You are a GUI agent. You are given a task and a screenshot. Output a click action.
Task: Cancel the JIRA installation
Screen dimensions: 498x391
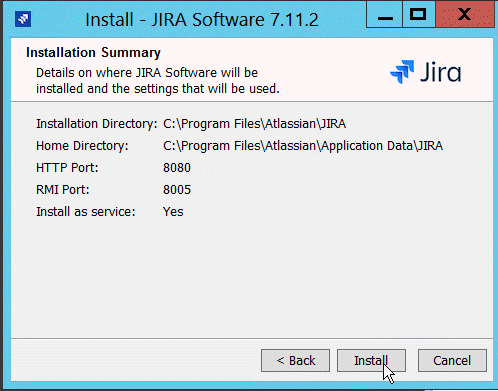(452, 360)
